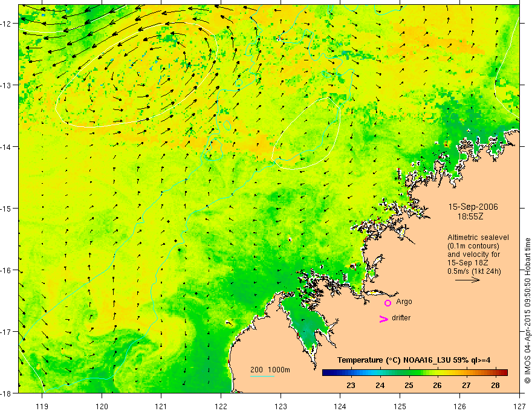Screen dimensions: 532x411
Task: Click the 'and velocity for' text line
Action: 473,254
